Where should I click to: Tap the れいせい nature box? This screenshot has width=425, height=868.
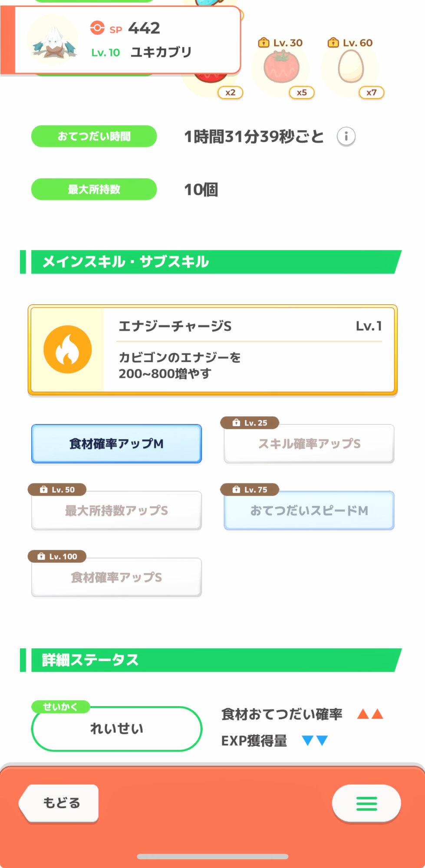pos(116,729)
